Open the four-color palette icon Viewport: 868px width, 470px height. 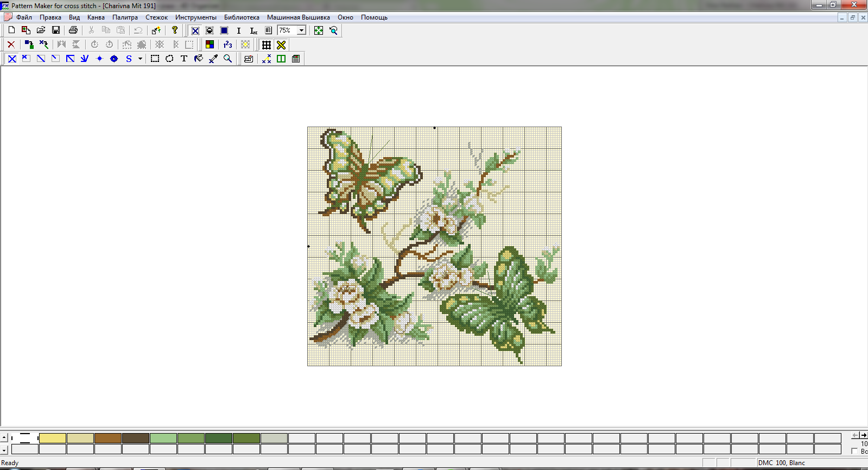[x=210, y=45]
